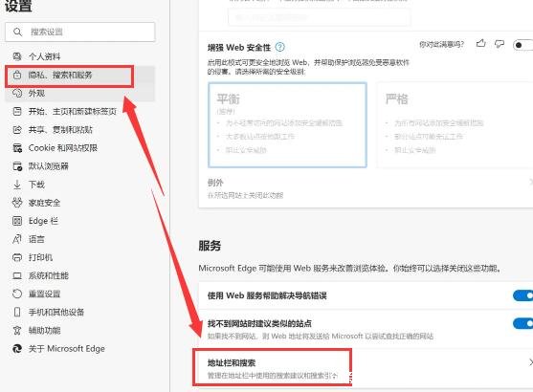This screenshot has height=392, width=533.
Task: Select the 严格 security level card
Action: 455,124
